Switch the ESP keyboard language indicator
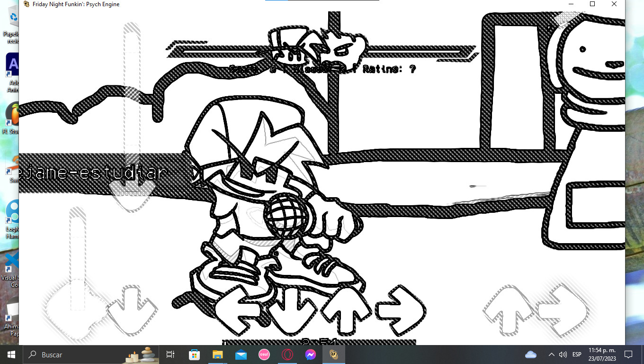This screenshot has height=364, width=644. click(x=577, y=355)
